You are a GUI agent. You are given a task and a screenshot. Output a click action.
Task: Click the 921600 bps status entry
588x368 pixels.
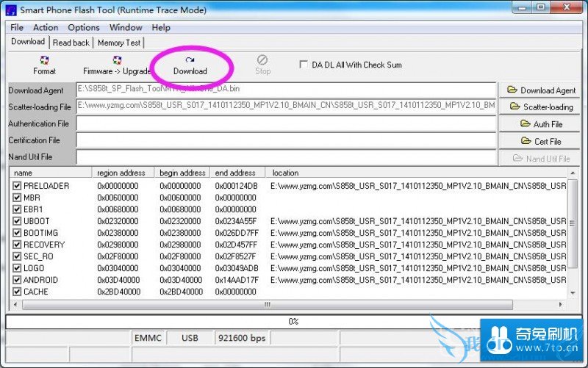242,338
